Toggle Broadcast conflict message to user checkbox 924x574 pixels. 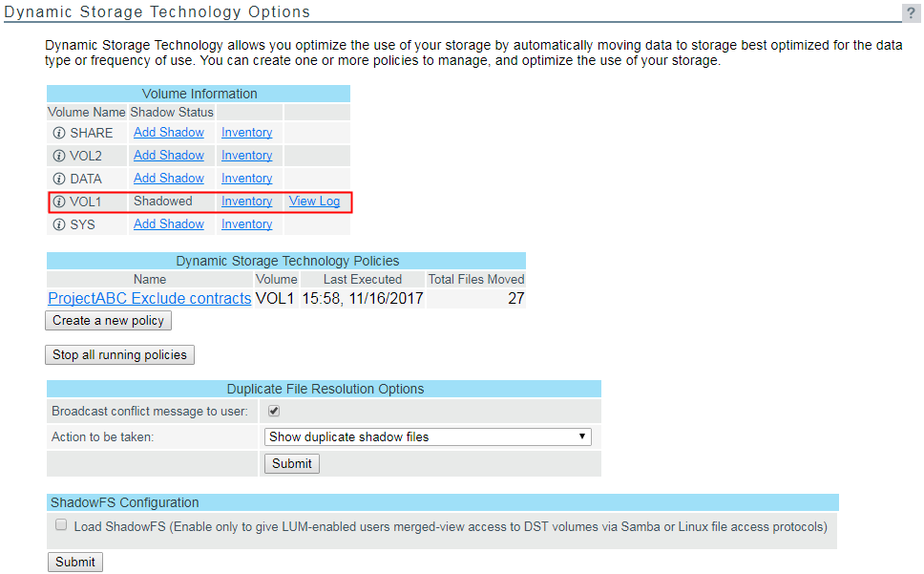(x=274, y=411)
